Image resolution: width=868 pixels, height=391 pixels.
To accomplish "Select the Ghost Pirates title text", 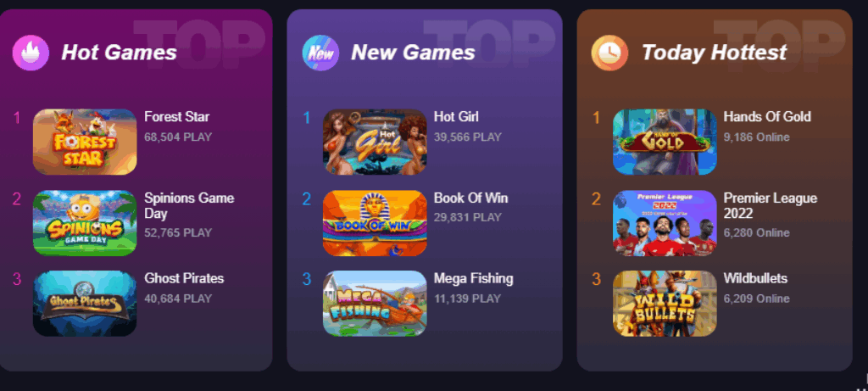I will pyautogui.click(x=184, y=278).
